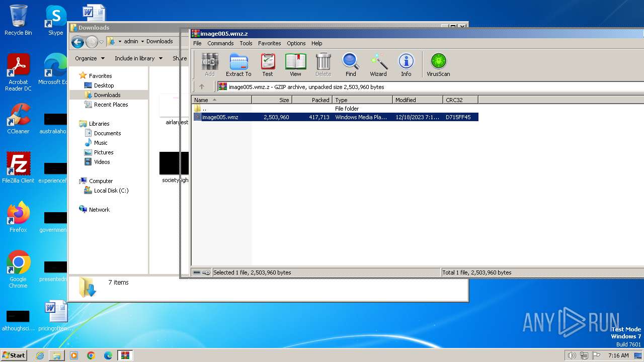Select the Recycle Bin desktop icon
Screen dimensions: 644x362
(x=18, y=20)
